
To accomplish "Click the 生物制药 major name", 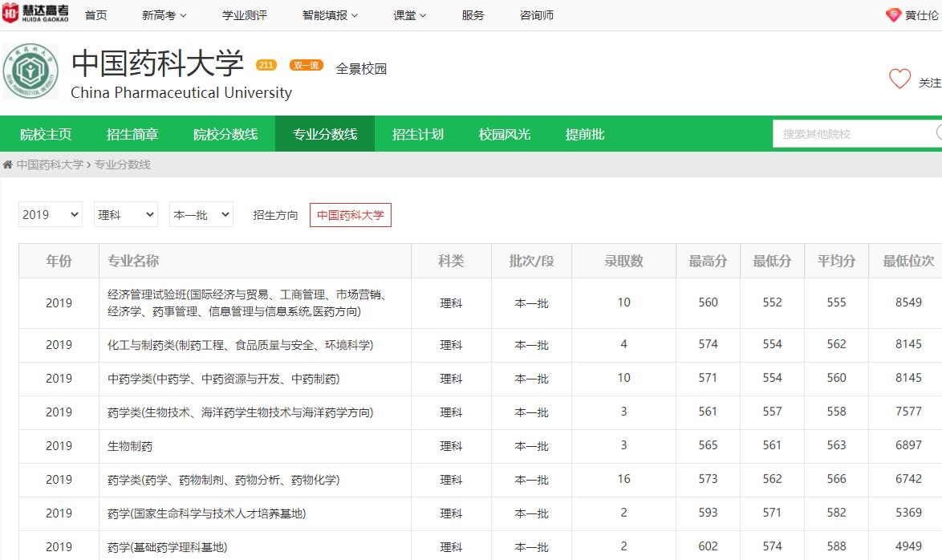I will [x=130, y=446].
